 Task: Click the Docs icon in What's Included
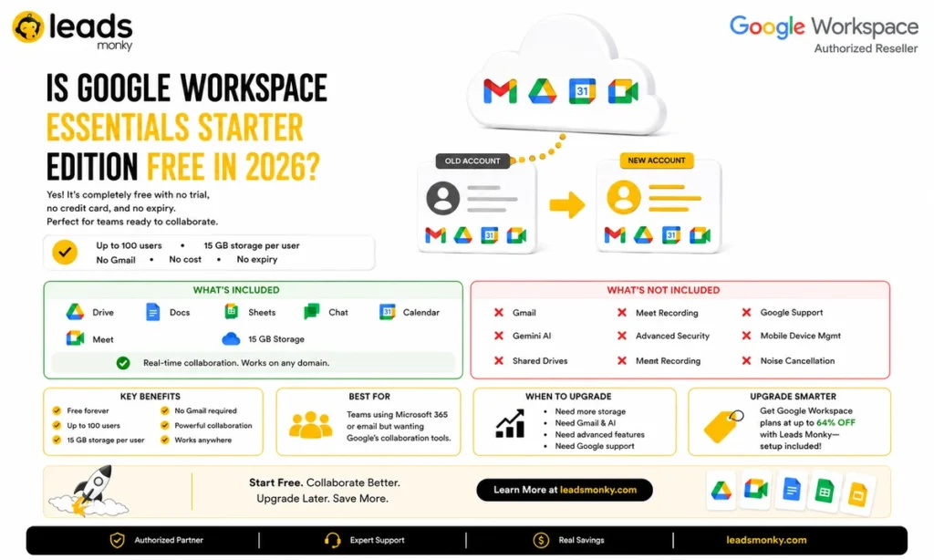click(x=153, y=312)
